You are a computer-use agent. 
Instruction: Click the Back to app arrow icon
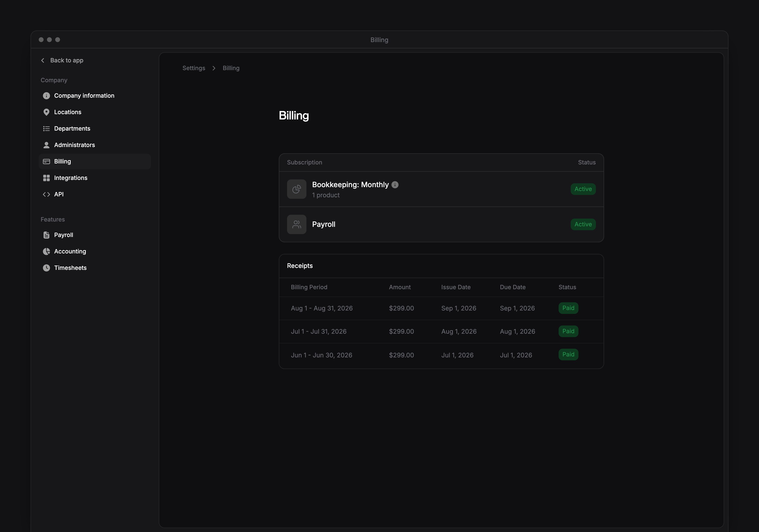point(43,60)
